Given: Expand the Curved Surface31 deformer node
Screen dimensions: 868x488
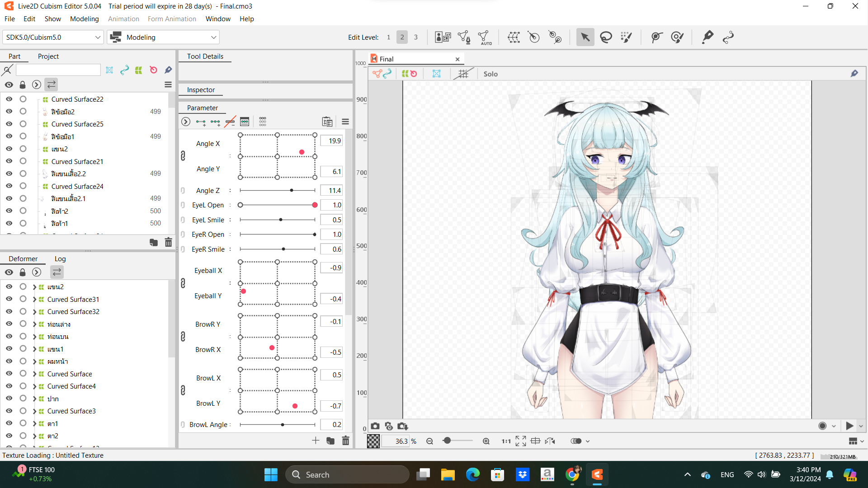Looking at the screenshot, I should (34, 299).
